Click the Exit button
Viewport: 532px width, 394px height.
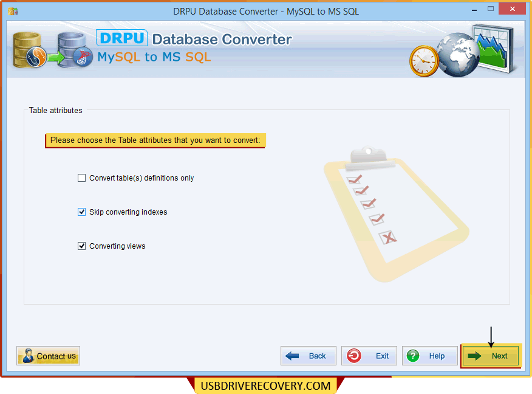click(x=369, y=356)
